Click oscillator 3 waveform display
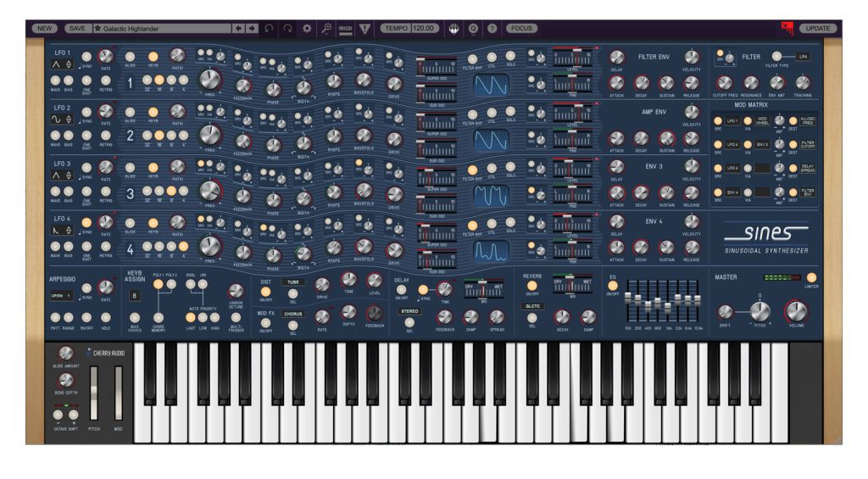The width and height of the screenshot is (868, 479). click(491, 196)
